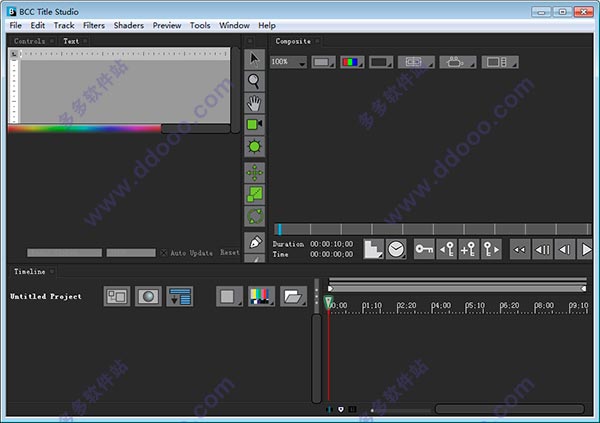
Task: Go to next keyframe
Action: click(x=491, y=250)
